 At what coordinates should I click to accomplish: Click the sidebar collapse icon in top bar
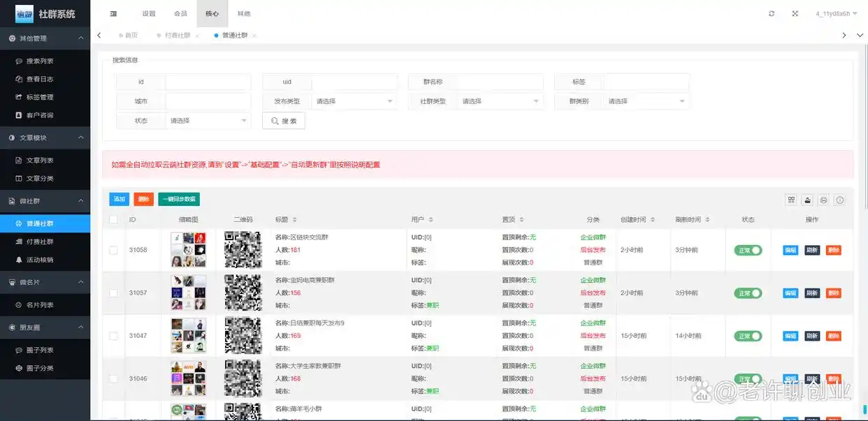tap(113, 14)
